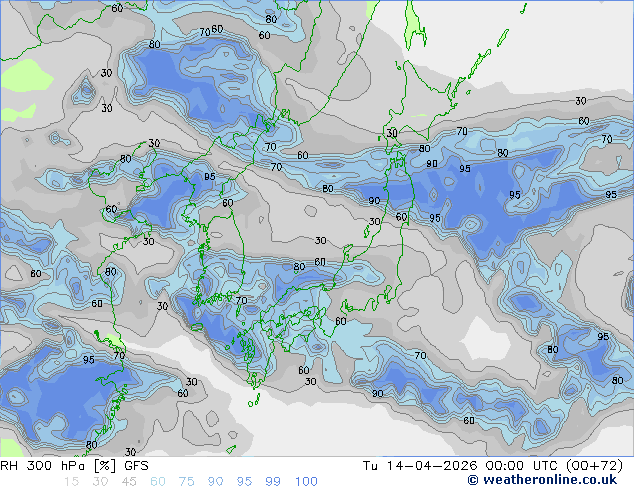
Task: Click the 'Tu 14-04-2026 00:00 UTC (00+72)' timestamp
Action: 493,466
